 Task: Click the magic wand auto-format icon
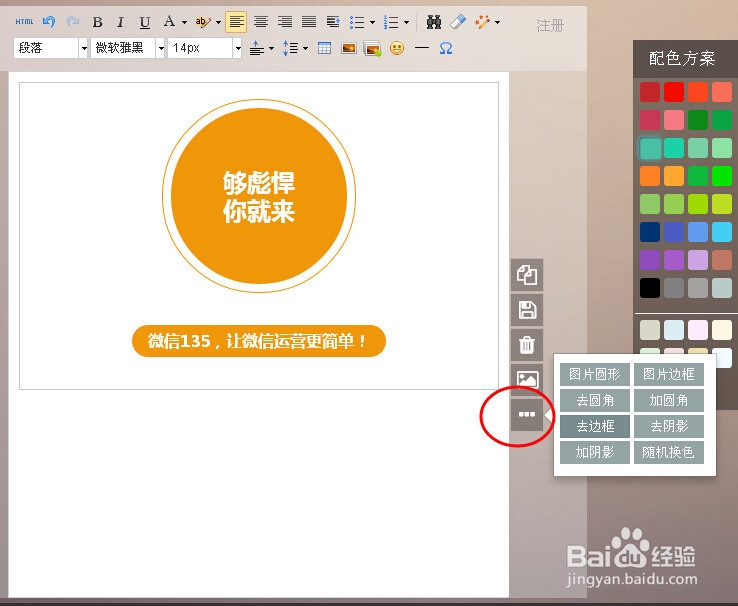482,22
